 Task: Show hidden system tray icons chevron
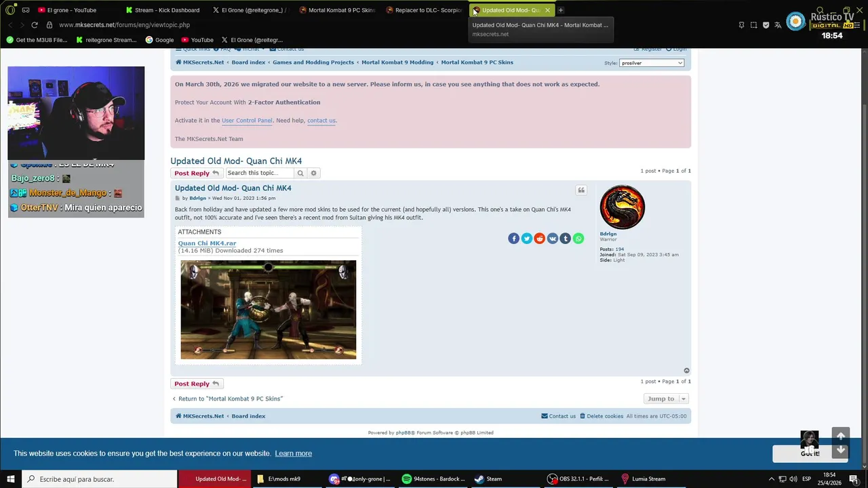[771, 479]
